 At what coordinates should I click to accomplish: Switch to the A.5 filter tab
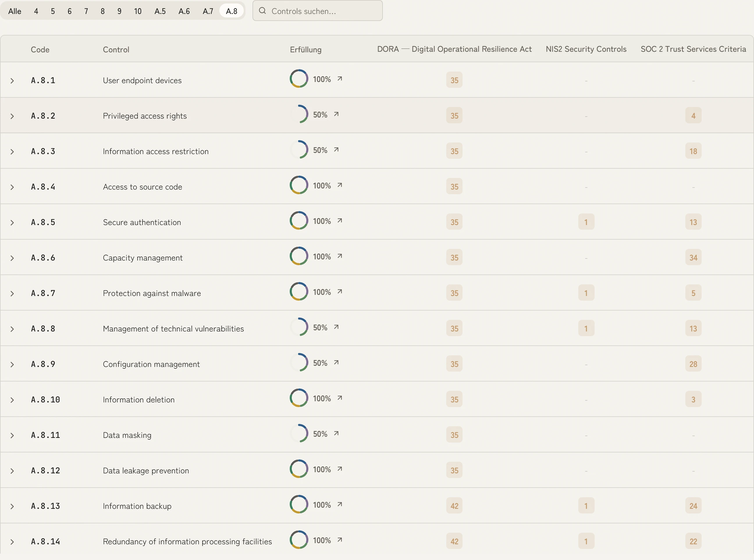160,11
